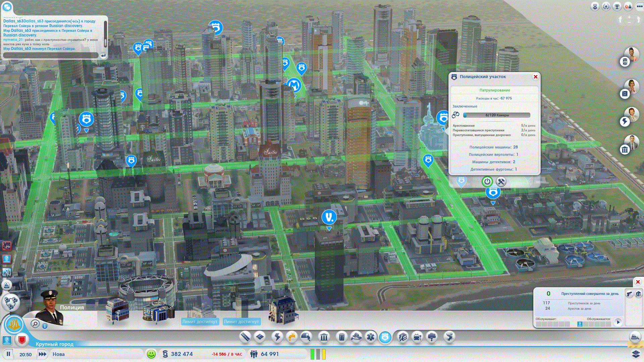
Task: Open the three-dots options menu
Action: [639, 6]
